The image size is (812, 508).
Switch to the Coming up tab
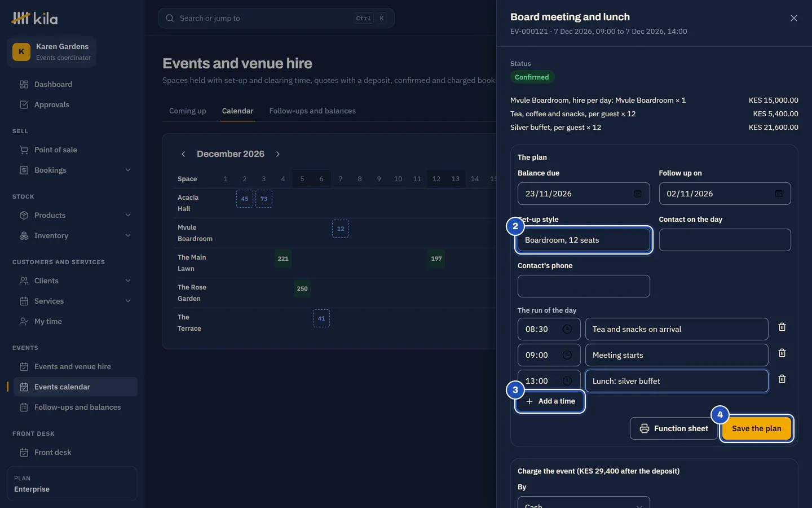[188, 111]
